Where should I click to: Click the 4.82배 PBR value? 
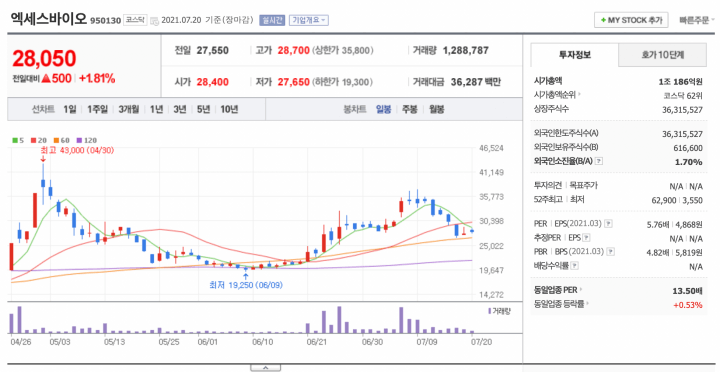657,252
